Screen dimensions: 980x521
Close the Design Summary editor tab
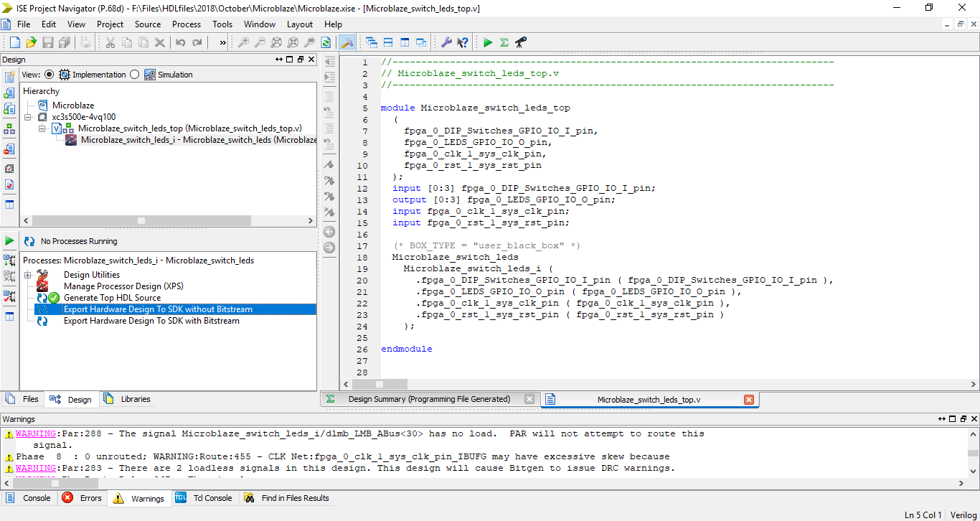pyautogui.click(x=529, y=400)
